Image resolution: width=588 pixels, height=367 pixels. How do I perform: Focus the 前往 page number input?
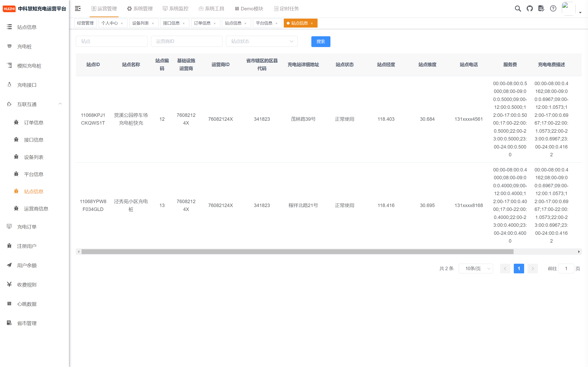[x=566, y=269]
